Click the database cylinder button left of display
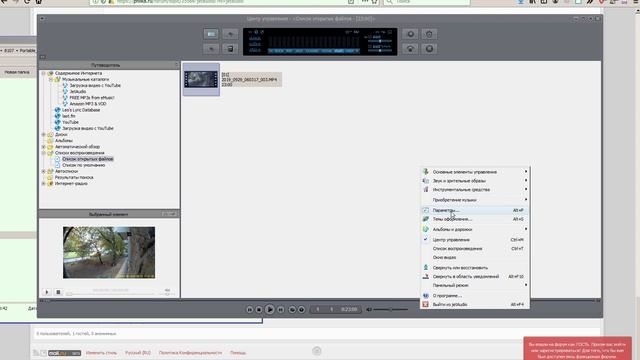Image resolution: width=640 pixels, height=360 pixels. tap(230, 49)
